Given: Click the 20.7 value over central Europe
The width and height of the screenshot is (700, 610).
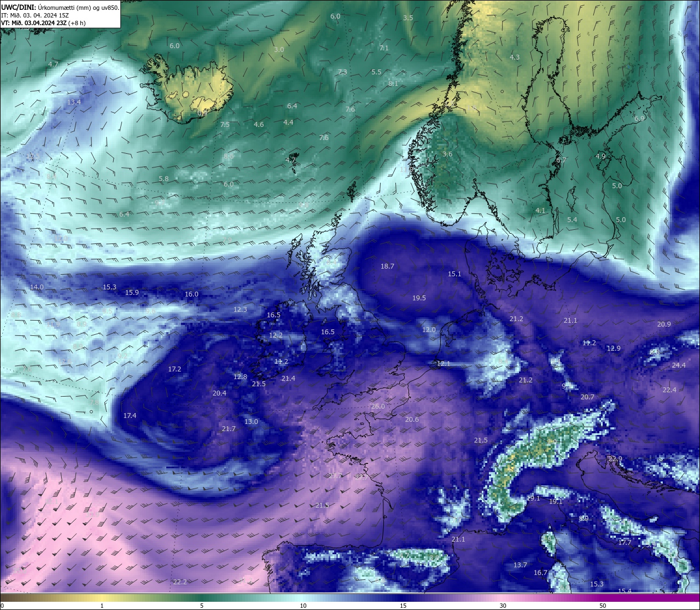Looking at the screenshot, I should point(587,397).
